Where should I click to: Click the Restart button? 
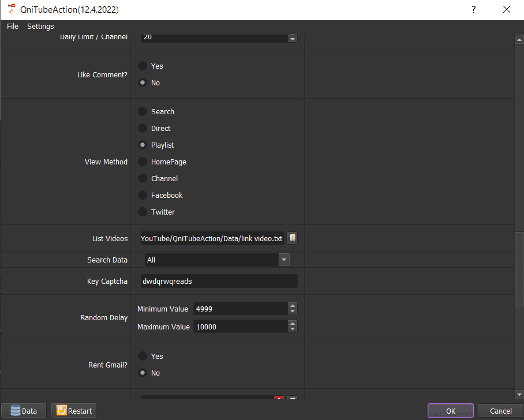pos(74,411)
